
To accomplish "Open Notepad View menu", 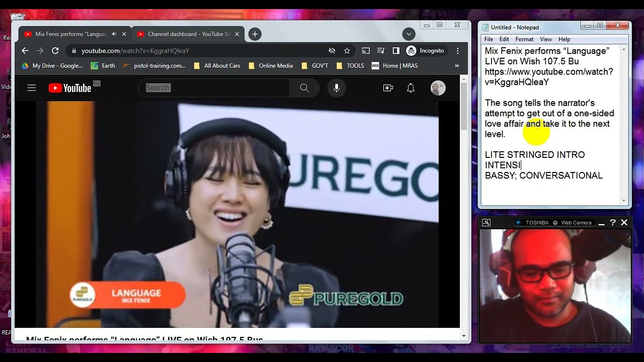I will (x=546, y=39).
